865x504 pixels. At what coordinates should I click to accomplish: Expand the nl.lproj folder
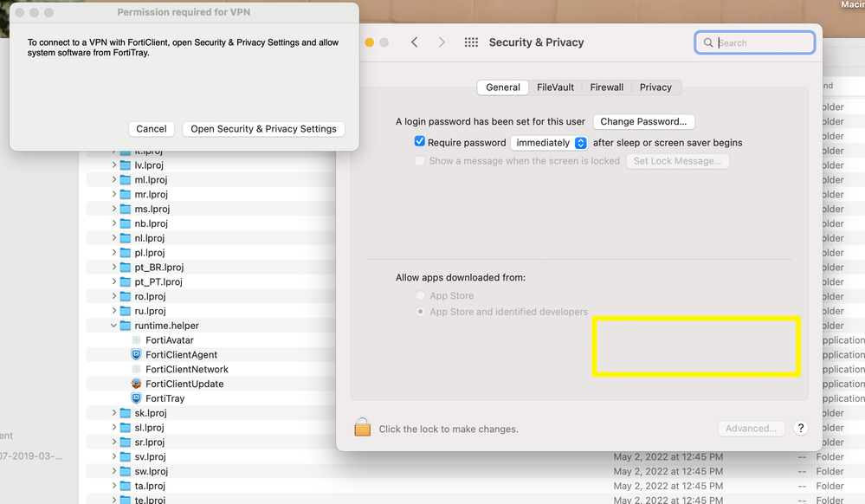(113, 238)
